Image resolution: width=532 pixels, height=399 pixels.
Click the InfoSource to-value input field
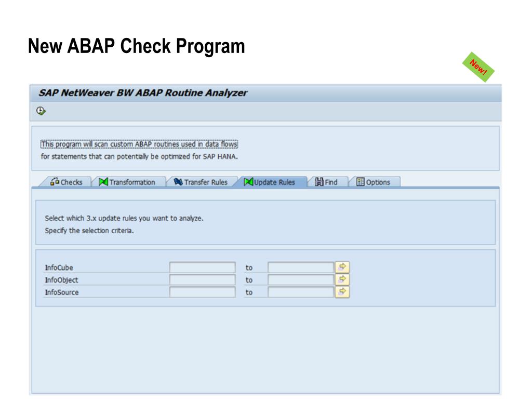coord(301,292)
